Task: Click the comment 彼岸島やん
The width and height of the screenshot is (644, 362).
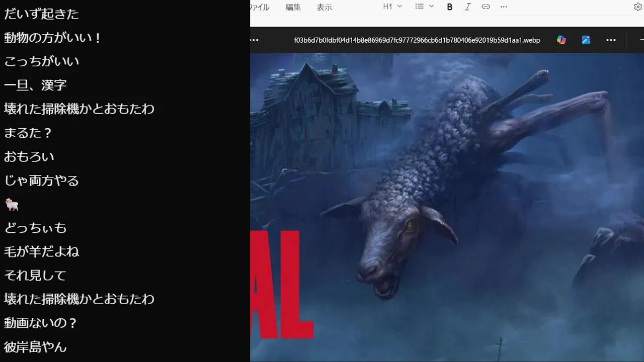Action: [35, 346]
